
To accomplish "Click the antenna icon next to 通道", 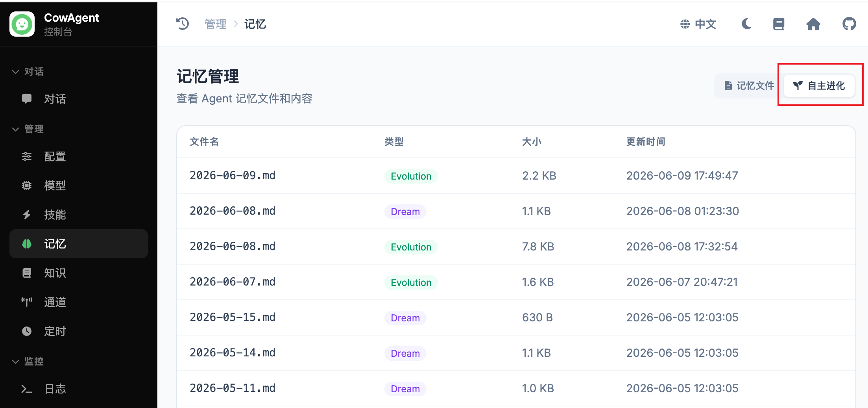I will click(27, 302).
